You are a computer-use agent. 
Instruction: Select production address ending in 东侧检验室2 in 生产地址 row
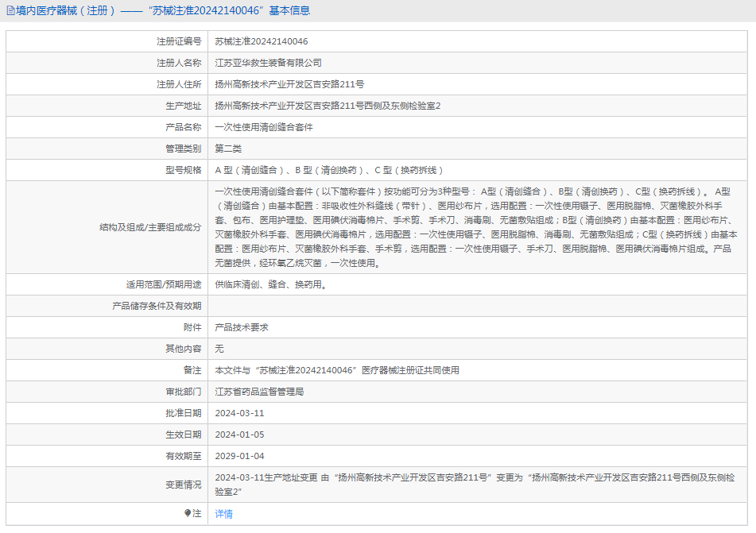[x=328, y=106]
